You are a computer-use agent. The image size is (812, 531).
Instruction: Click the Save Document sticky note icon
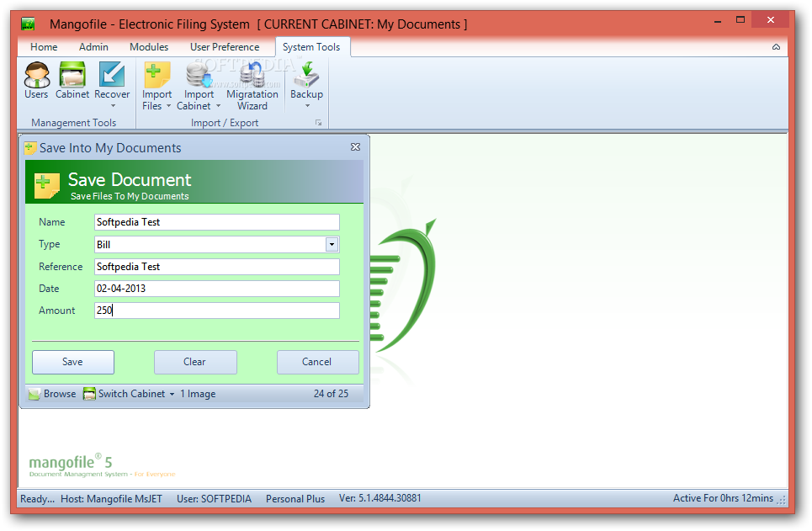[x=46, y=186]
